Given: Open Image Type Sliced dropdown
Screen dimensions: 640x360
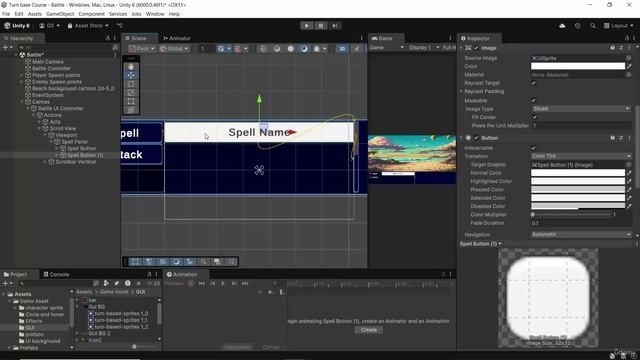Looking at the screenshot, I should 581,109.
